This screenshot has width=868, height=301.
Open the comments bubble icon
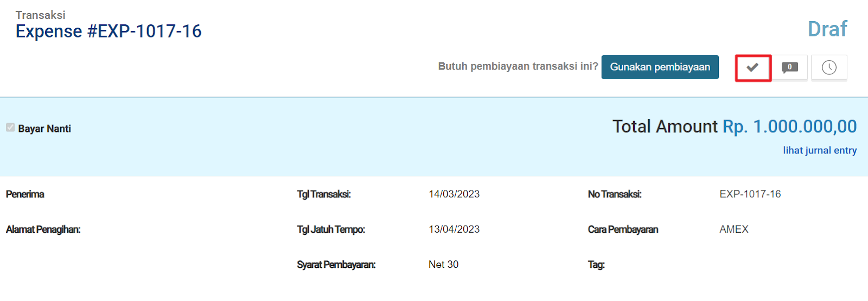click(x=790, y=68)
